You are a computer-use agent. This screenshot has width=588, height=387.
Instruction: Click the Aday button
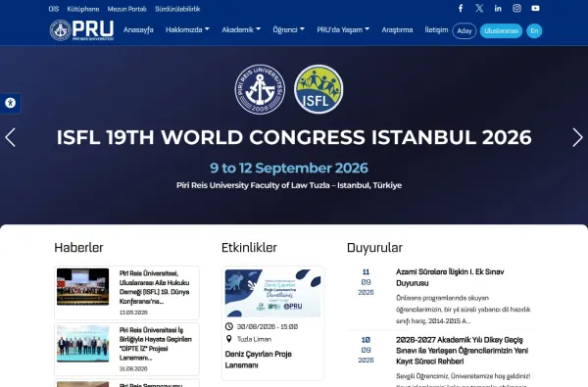point(465,30)
